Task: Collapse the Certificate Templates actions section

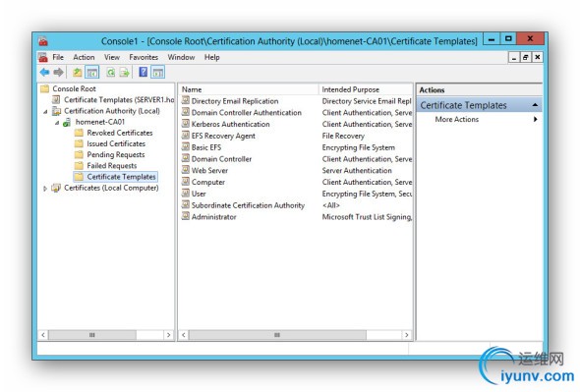Action: pyautogui.click(x=535, y=105)
